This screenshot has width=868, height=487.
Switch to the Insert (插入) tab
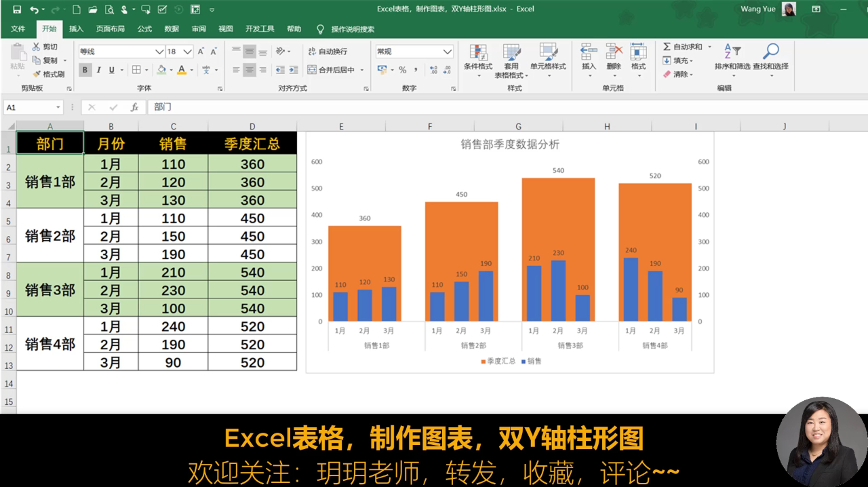coord(76,29)
